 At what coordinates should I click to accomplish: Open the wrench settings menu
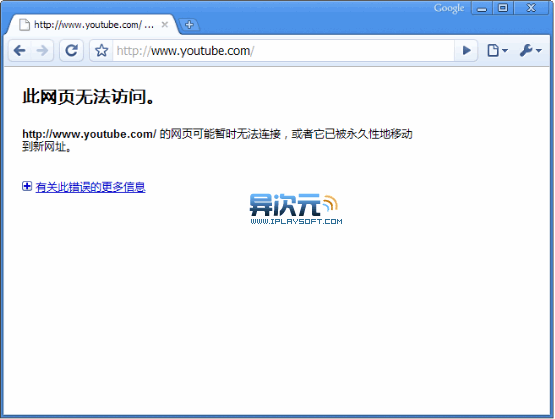pos(530,51)
